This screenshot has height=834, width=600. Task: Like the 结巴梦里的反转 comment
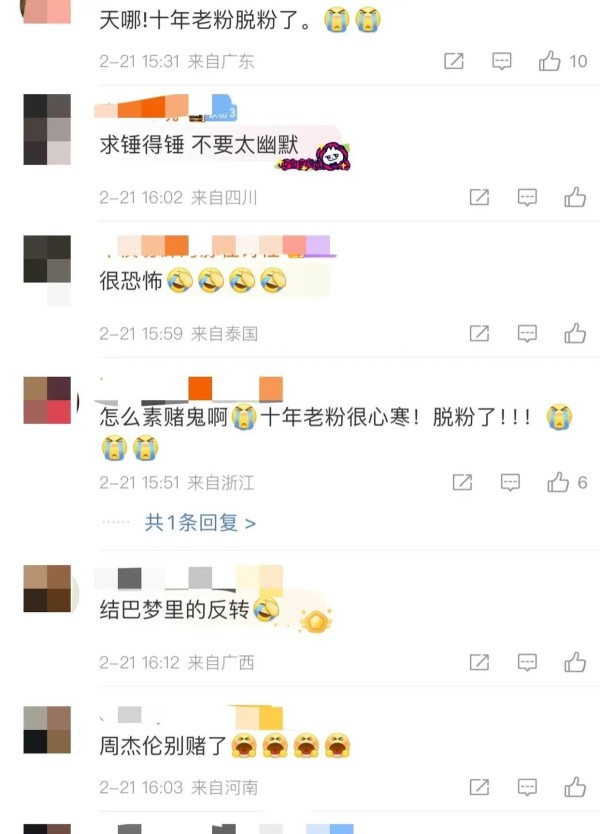click(575, 662)
